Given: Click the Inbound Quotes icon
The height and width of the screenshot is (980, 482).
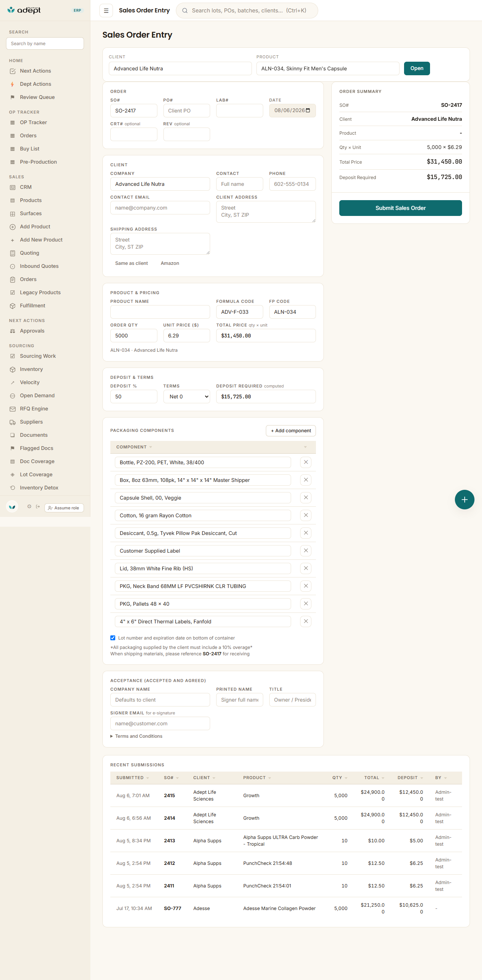Looking at the screenshot, I should point(12,266).
